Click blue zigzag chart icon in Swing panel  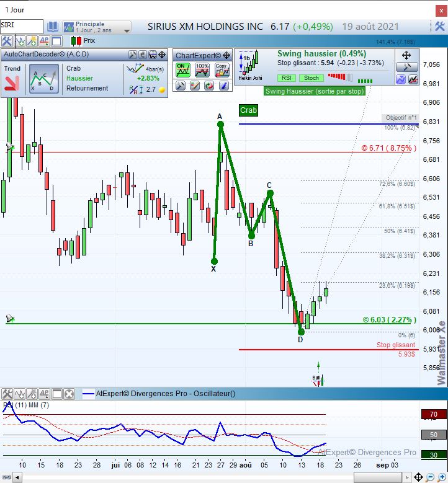(401, 79)
